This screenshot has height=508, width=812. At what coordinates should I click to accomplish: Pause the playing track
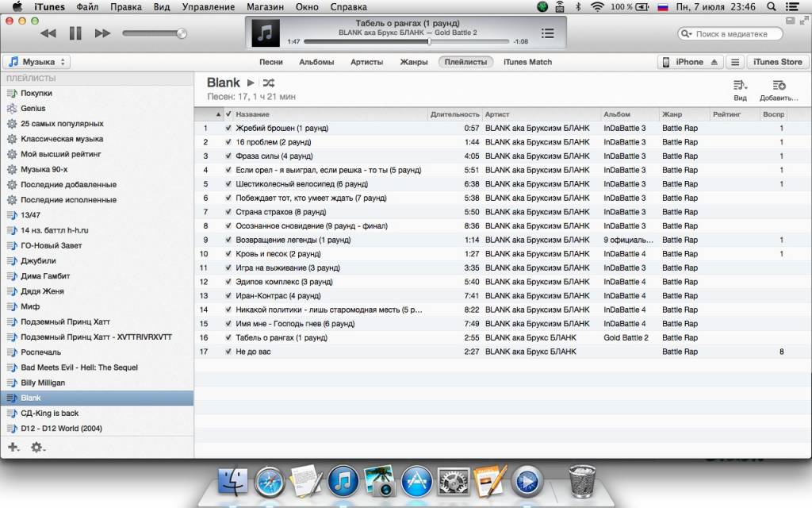(x=75, y=33)
